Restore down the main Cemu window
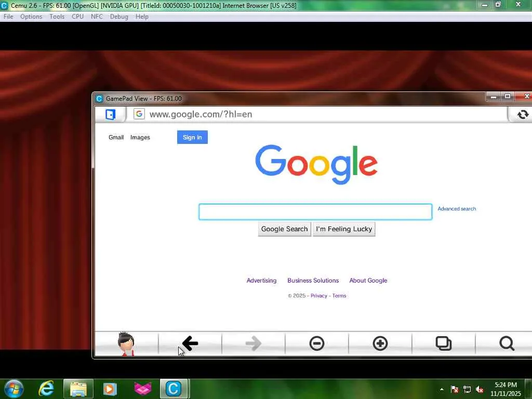 coord(498,4)
